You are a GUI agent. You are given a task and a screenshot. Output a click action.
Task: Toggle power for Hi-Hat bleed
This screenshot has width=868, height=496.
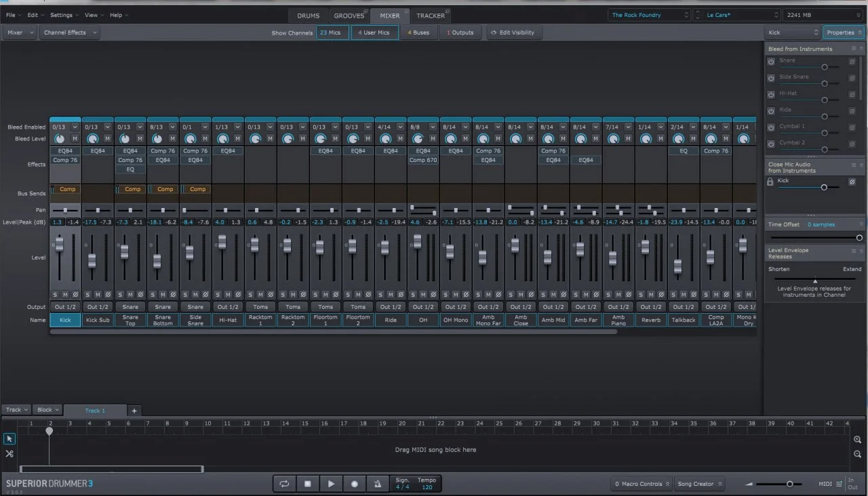(771, 94)
